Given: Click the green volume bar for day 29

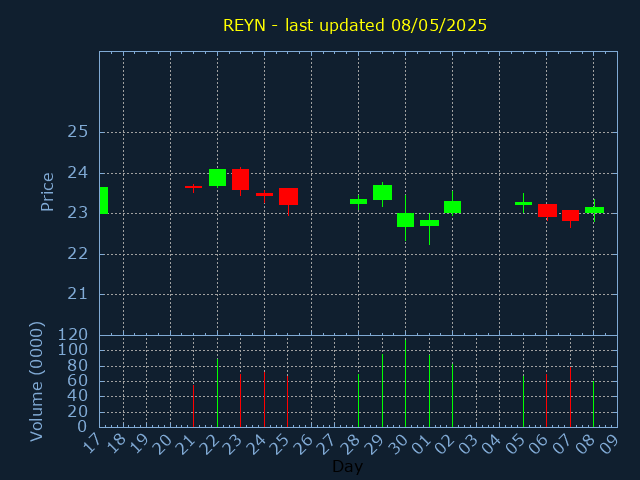Looking at the screenshot, I should click(382, 391).
